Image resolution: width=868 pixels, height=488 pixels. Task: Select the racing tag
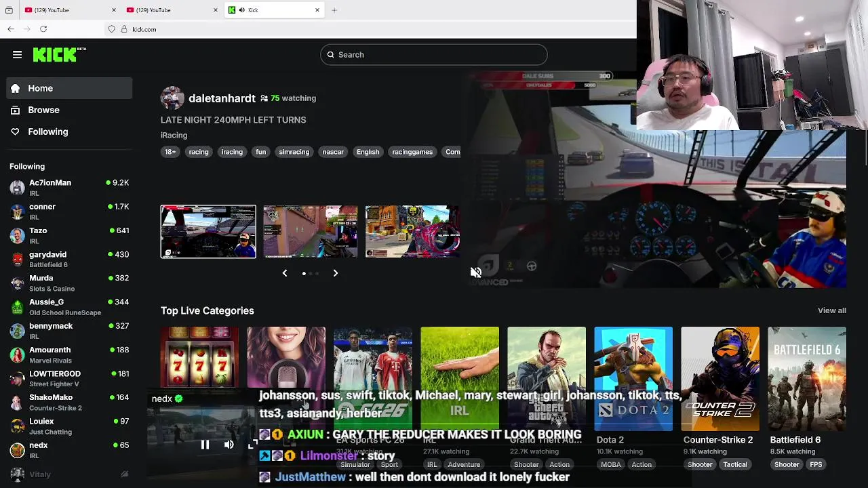[x=199, y=152]
